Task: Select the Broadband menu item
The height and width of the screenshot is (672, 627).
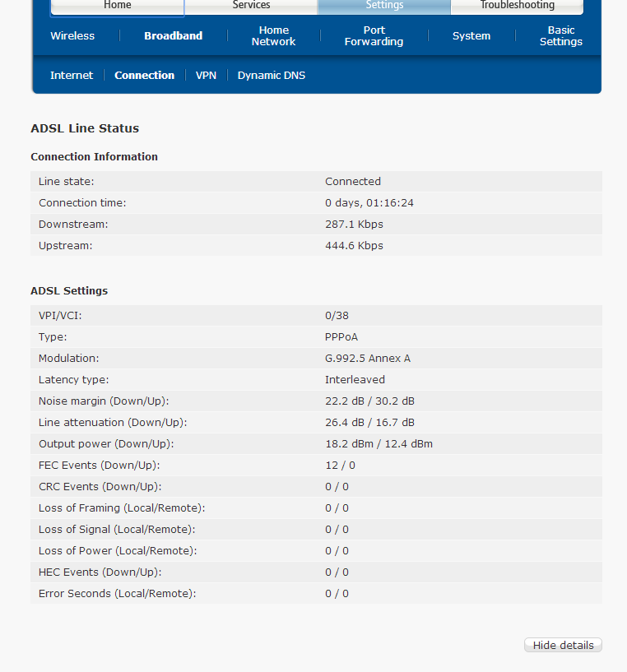Action: click(x=174, y=36)
